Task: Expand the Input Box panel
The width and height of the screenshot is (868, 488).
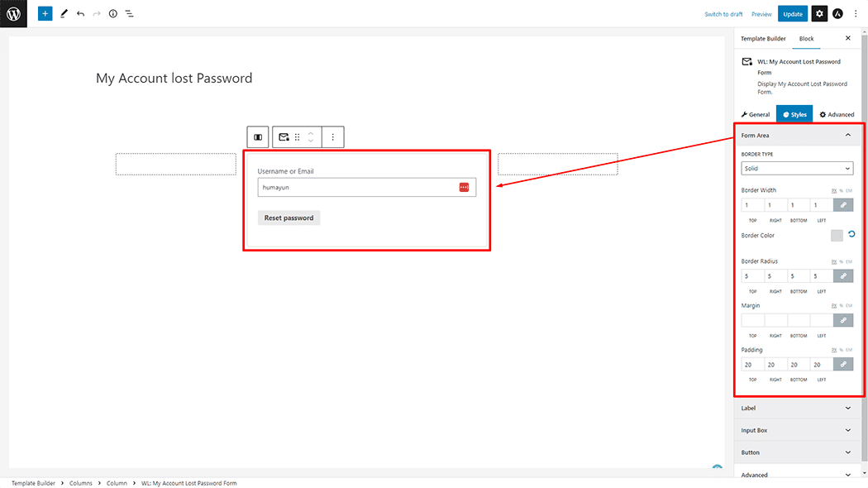Action: 796,430
